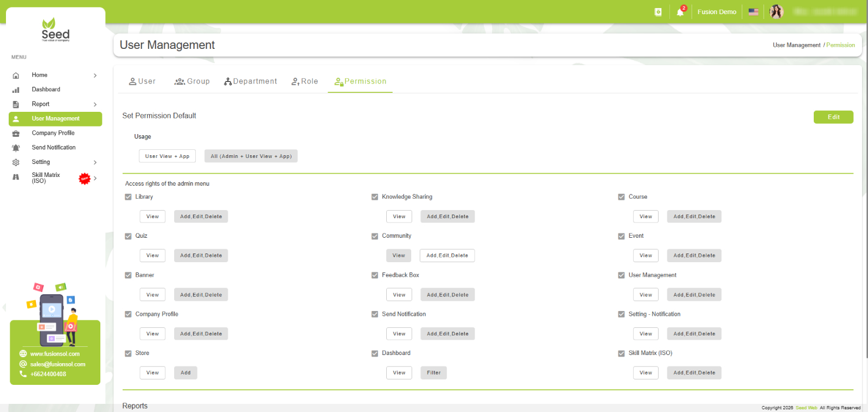This screenshot has width=868, height=412.
Task: Click the Filter button under Dashboard
Action: click(433, 373)
